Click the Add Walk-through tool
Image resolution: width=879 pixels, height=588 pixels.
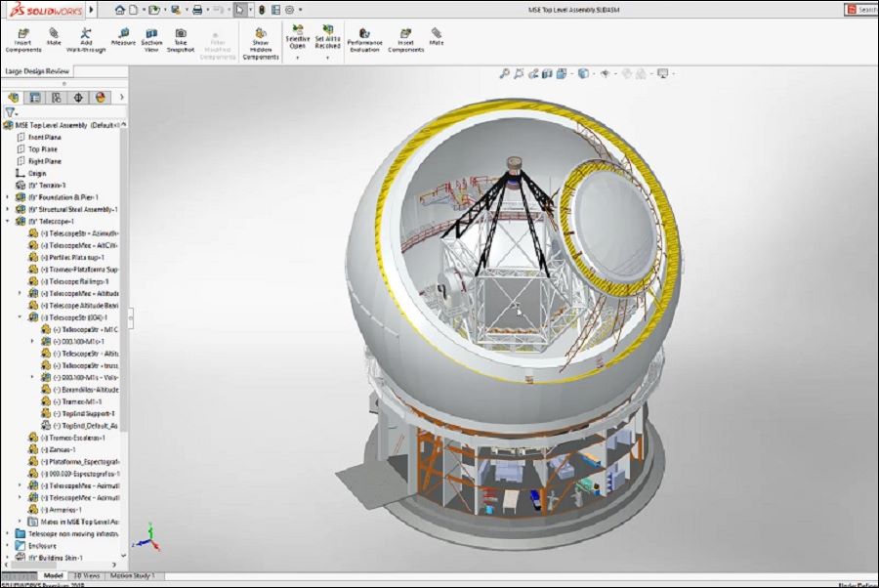86,38
